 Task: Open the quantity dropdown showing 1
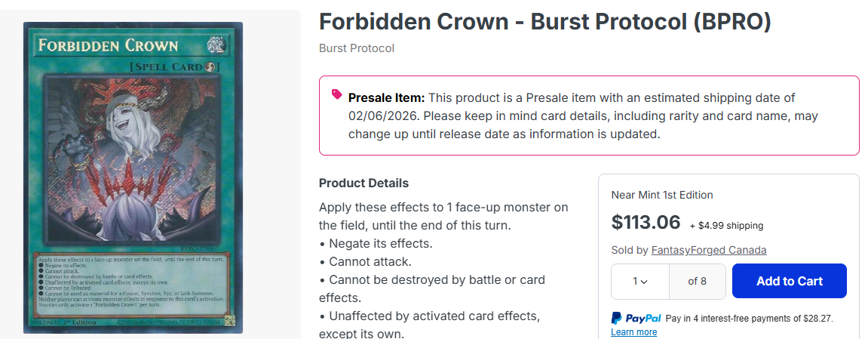tap(639, 281)
